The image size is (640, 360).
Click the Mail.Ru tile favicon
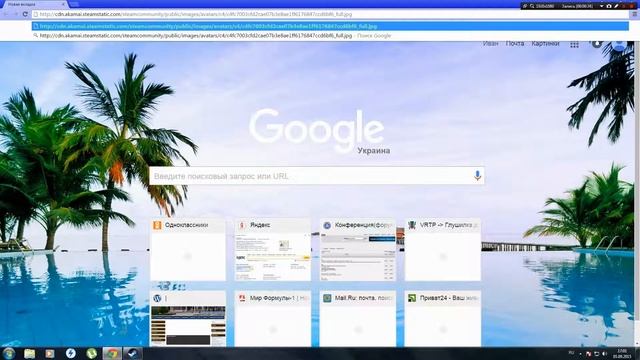(327, 298)
